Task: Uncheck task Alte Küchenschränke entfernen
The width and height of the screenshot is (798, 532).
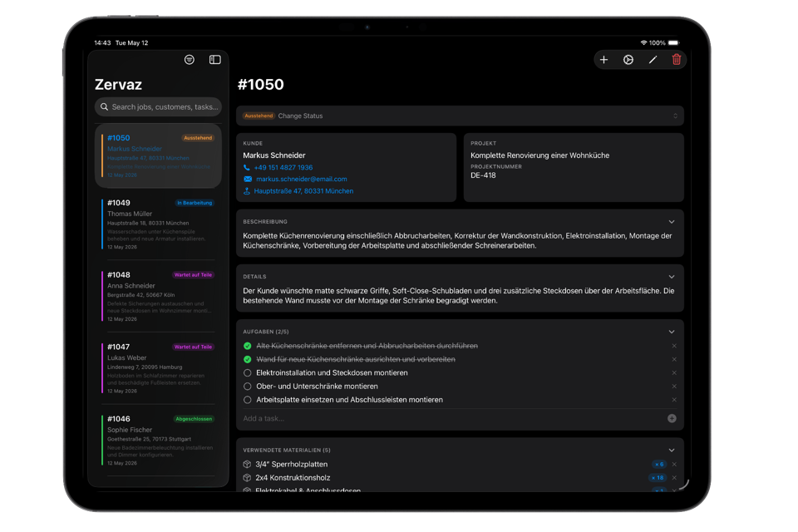Action: click(x=248, y=346)
